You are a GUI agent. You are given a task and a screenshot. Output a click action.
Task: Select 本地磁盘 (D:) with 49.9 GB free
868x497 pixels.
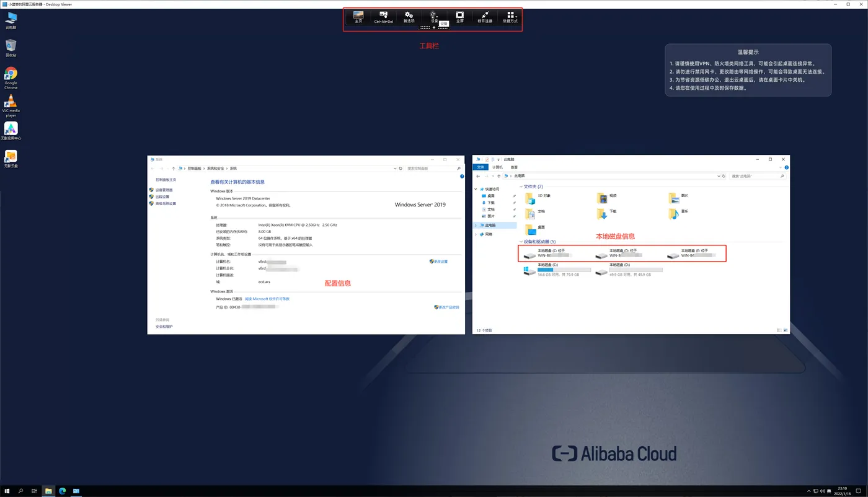coord(629,270)
